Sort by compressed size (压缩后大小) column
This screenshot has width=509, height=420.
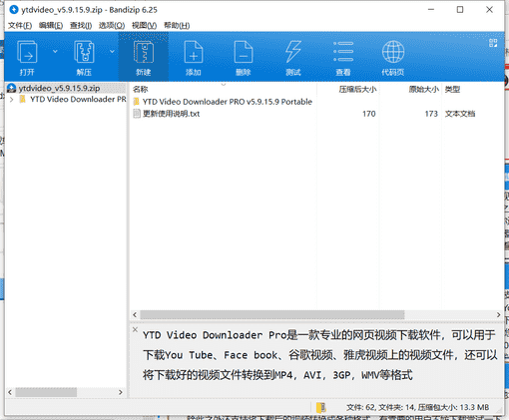click(357, 89)
